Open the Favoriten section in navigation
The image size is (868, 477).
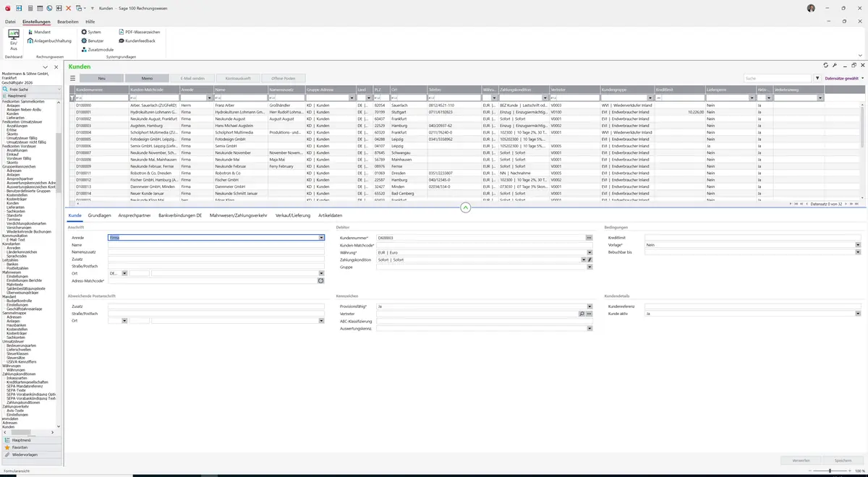tap(30, 447)
